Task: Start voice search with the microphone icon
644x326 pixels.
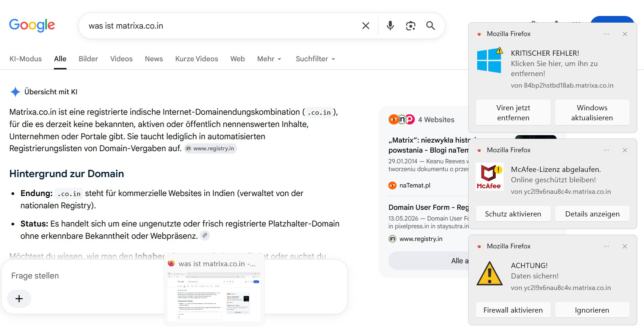Action: click(390, 26)
